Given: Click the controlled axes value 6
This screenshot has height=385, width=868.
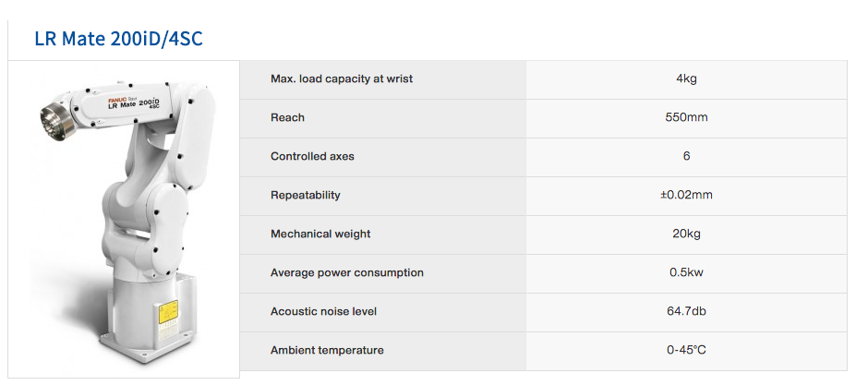Looking at the screenshot, I should click(x=686, y=156).
